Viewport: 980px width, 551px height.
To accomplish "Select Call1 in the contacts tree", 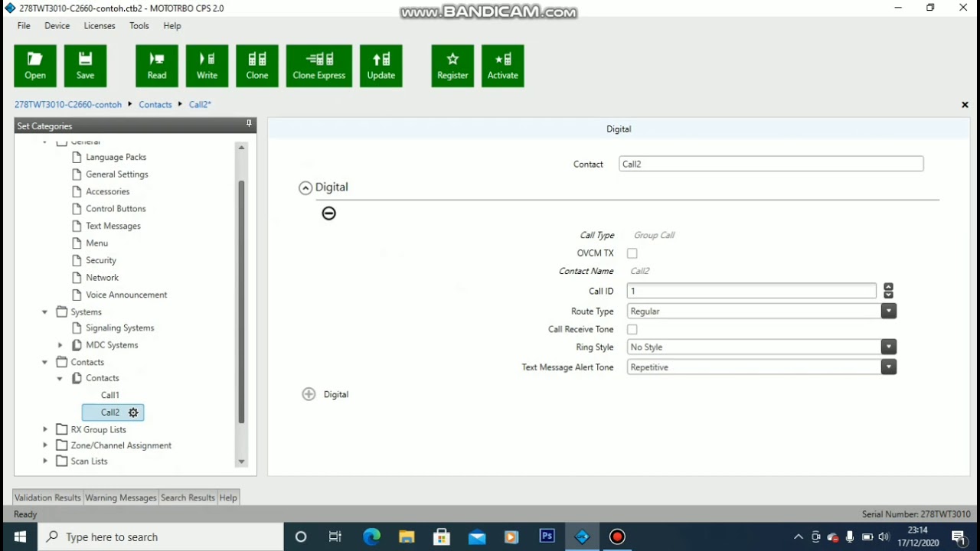I will 110,395.
